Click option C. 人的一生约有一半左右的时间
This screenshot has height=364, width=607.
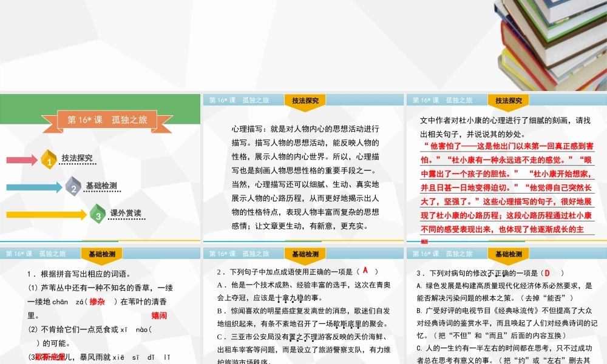click(x=504, y=354)
